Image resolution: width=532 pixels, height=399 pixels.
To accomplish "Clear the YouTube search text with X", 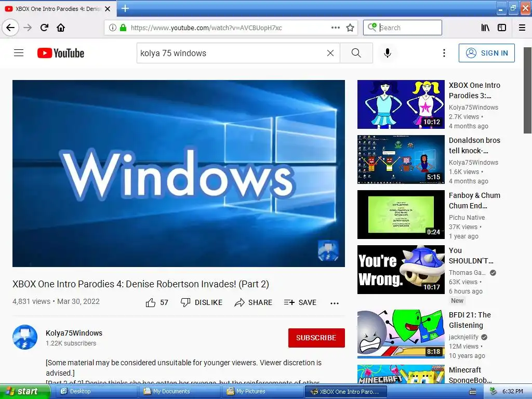I will pyautogui.click(x=330, y=53).
